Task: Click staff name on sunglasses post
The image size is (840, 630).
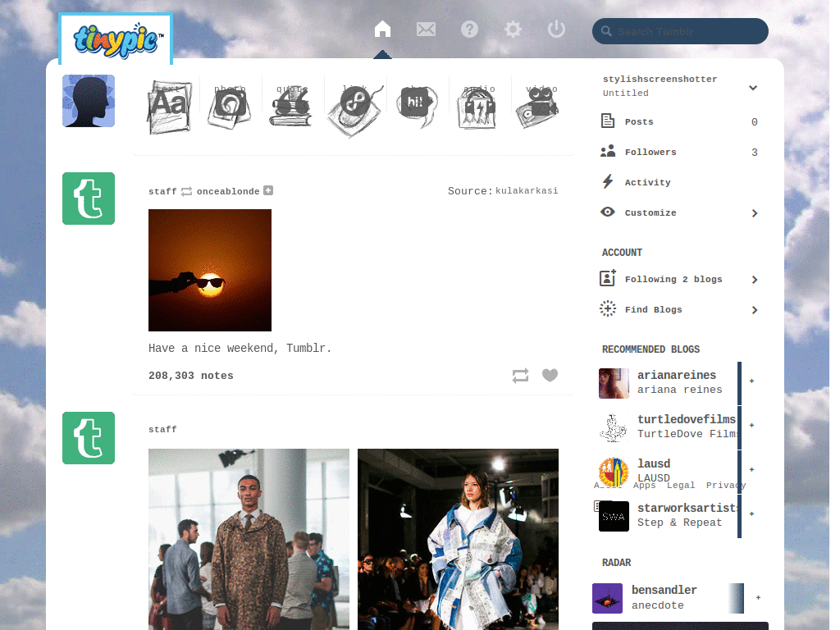Action: coord(162,191)
